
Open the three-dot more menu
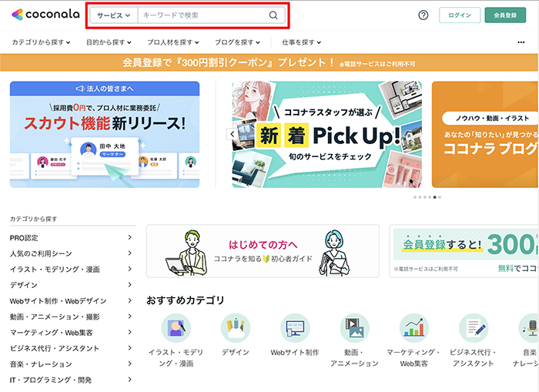tap(521, 42)
